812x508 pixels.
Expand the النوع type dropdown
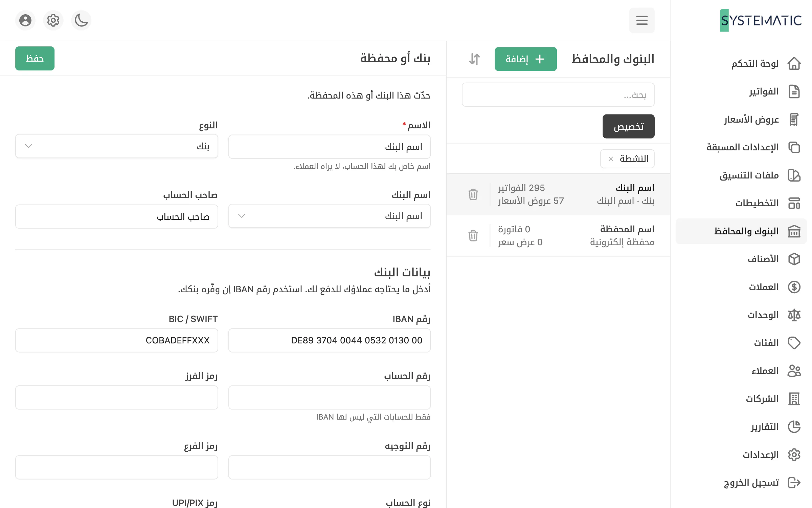pos(117,146)
